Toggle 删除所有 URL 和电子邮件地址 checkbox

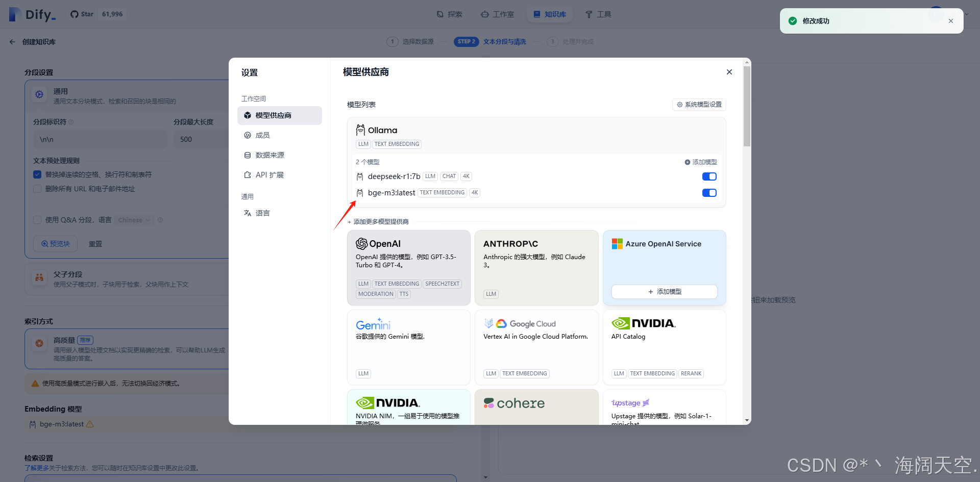pyautogui.click(x=37, y=189)
